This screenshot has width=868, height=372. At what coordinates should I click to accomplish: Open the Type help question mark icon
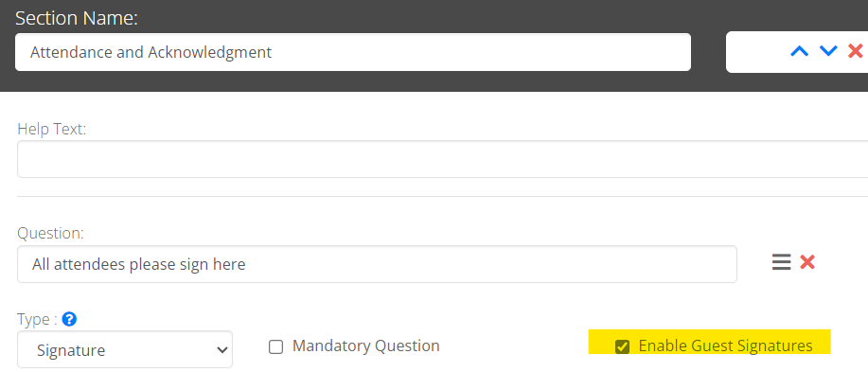[69, 319]
